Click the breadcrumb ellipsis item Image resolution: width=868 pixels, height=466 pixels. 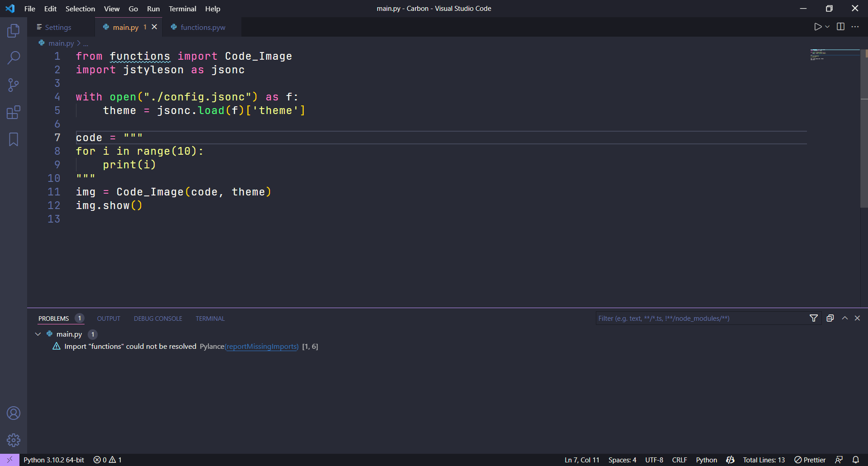pyautogui.click(x=85, y=43)
